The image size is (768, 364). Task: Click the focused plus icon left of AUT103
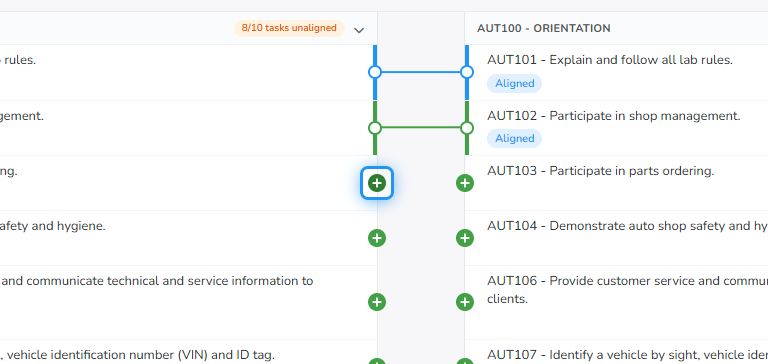coord(377,183)
